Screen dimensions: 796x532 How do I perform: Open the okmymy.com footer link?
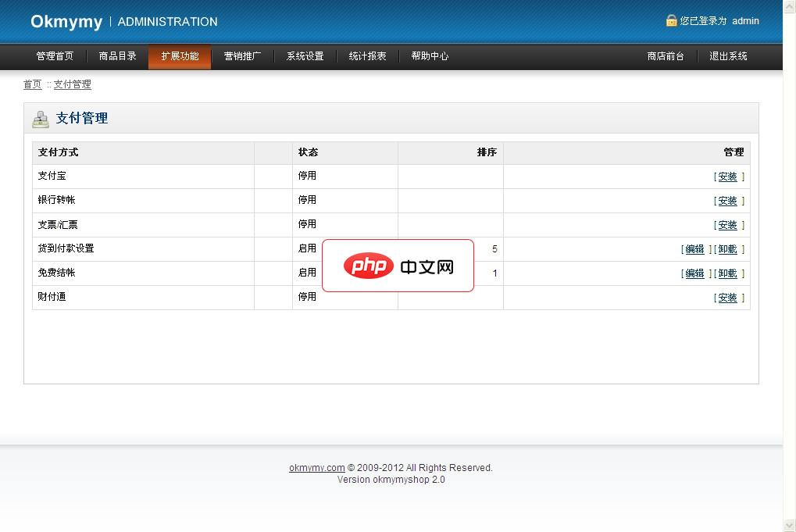[316, 468]
